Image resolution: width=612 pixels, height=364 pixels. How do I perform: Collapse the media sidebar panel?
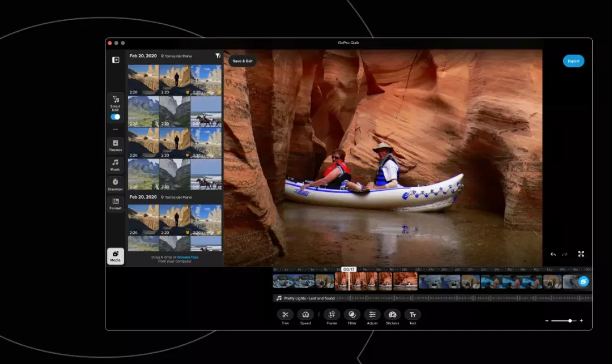(x=116, y=59)
